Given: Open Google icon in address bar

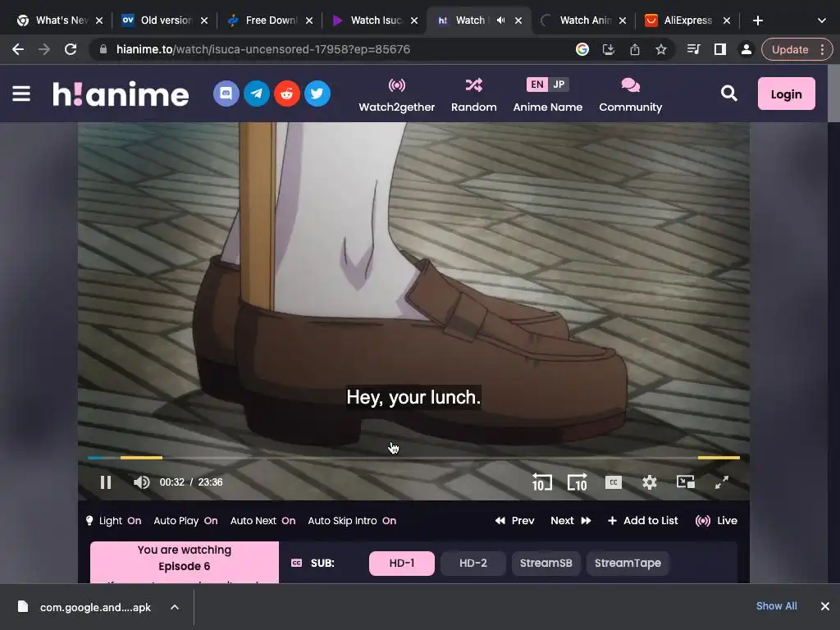Looking at the screenshot, I should tap(582, 49).
